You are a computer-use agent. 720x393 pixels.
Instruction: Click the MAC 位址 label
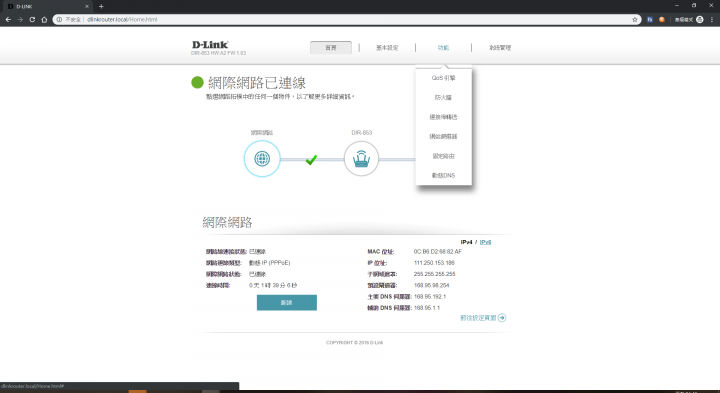point(381,252)
